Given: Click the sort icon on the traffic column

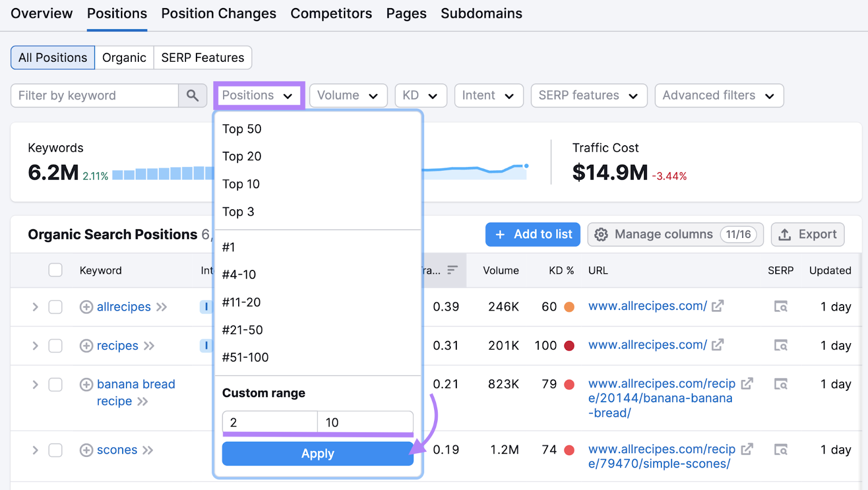Looking at the screenshot, I should click(x=454, y=270).
